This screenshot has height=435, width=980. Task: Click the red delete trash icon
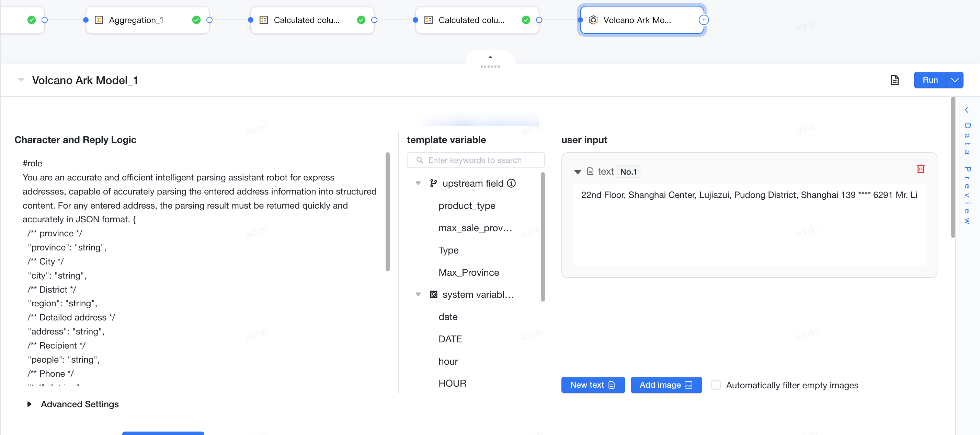921,169
